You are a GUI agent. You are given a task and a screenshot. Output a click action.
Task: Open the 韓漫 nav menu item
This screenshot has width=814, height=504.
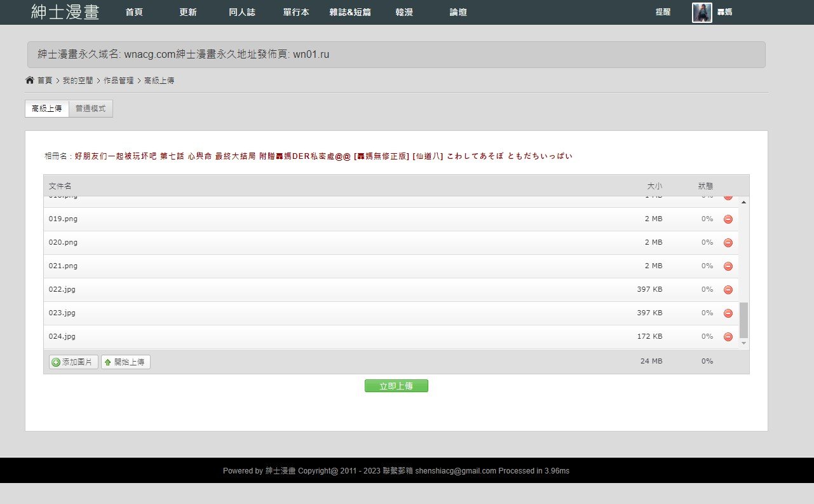point(404,12)
